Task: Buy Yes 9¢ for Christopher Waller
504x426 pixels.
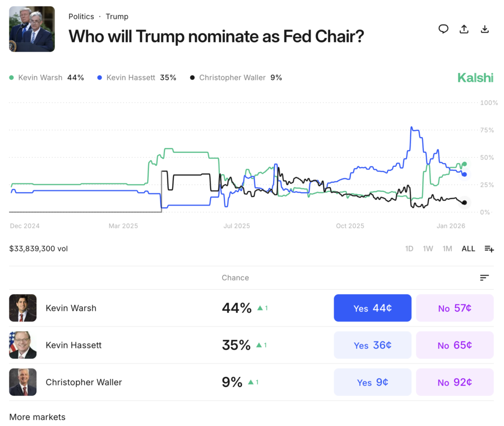Action: pyautogui.click(x=373, y=382)
